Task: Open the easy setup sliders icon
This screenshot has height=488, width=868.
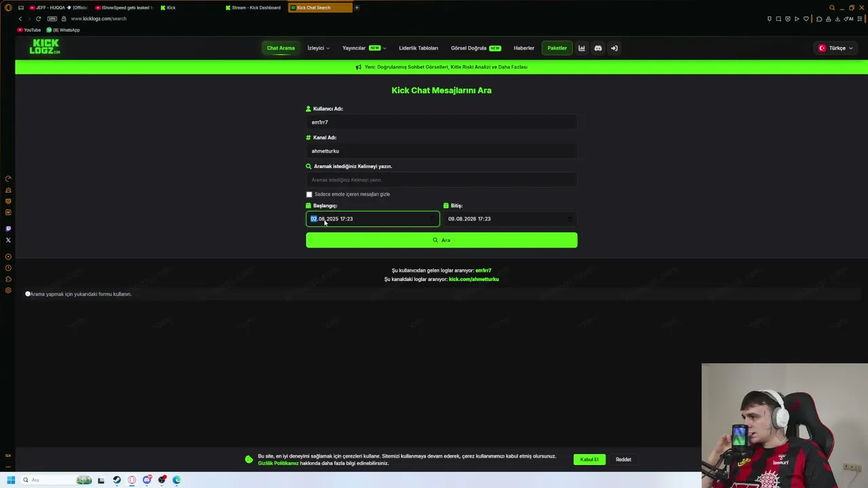Action: [x=861, y=19]
